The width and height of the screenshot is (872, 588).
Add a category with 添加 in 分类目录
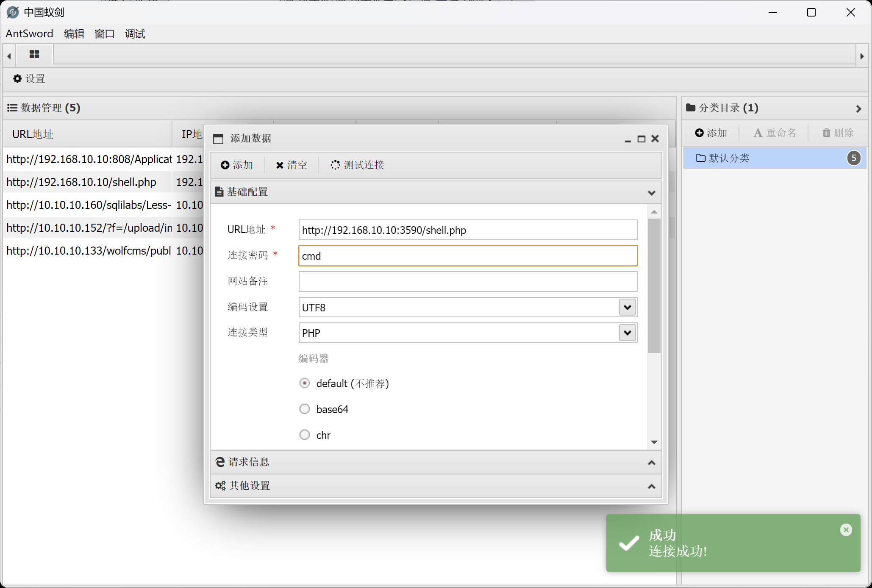pos(711,133)
